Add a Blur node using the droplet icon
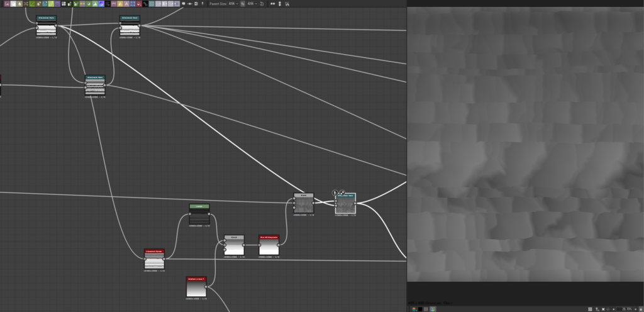 19,4
